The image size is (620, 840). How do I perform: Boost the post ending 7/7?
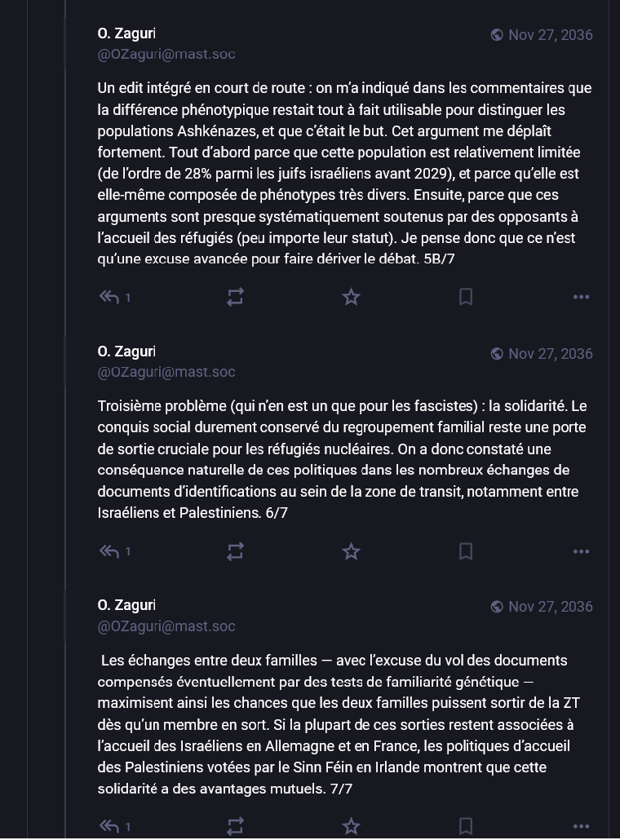(235, 826)
